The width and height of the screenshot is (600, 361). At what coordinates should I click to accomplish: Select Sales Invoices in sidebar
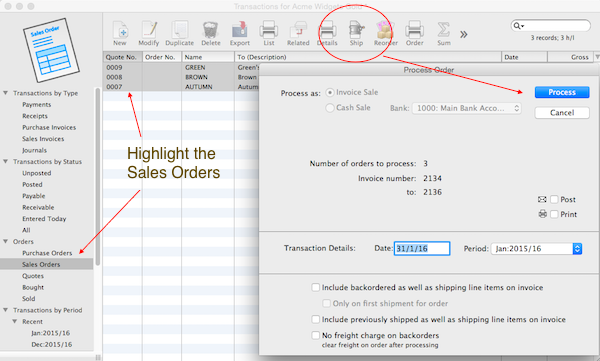pos(43,139)
